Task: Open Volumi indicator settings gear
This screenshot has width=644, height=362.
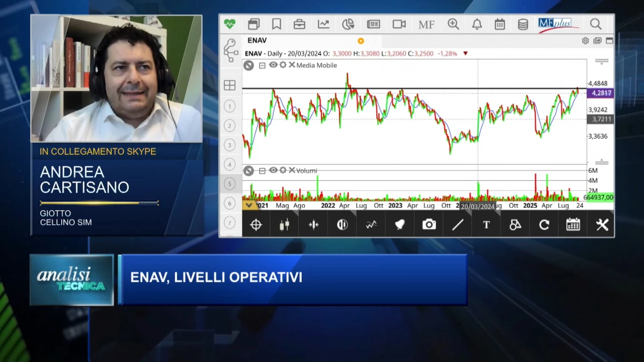Action: pyautogui.click(x=283, y=170)
